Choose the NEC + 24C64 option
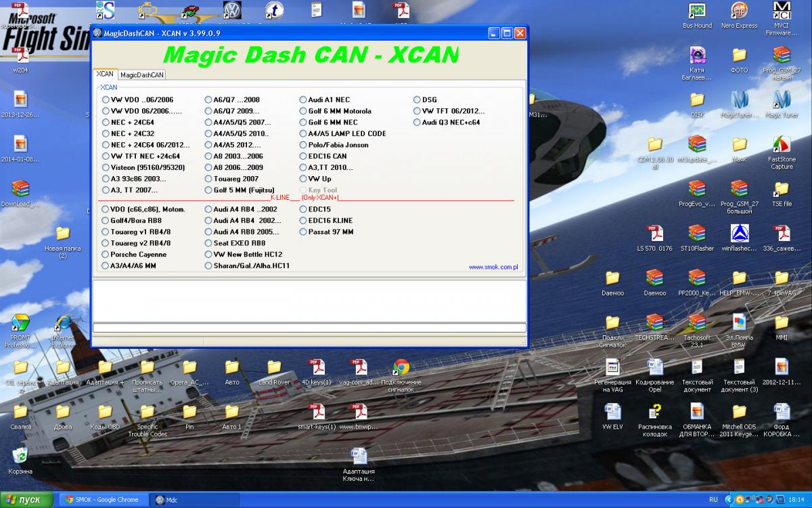The image size is (812, 508). pyautogui.click(x=106, y=123)
